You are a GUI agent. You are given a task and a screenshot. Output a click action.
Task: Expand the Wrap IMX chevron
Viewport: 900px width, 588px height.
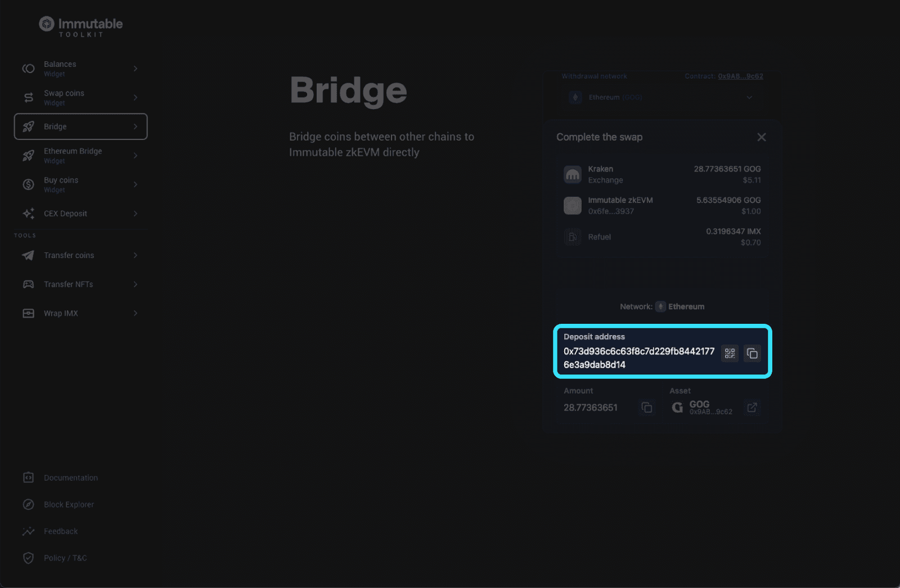coord(136,313)
